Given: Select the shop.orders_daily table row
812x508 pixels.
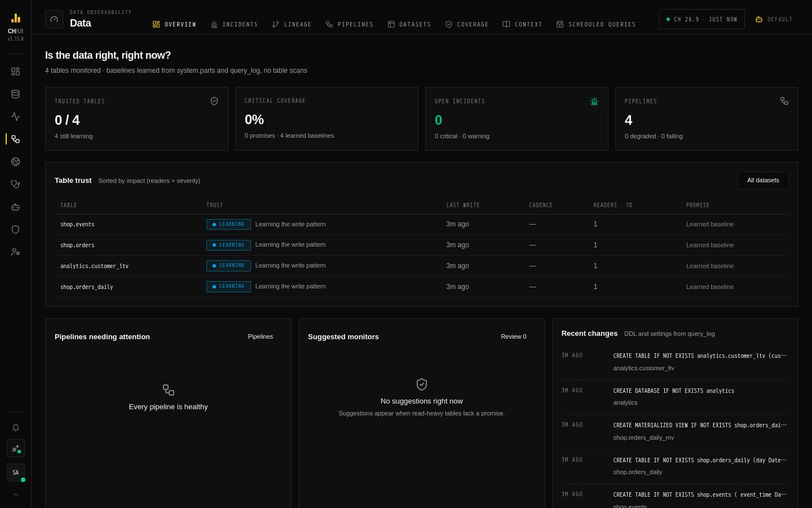Looking at the screenshot, I should pos(422,287).
